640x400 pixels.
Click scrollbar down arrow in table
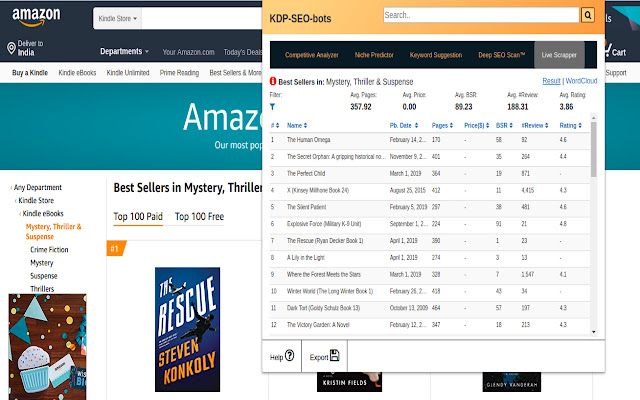click(593, 332)
